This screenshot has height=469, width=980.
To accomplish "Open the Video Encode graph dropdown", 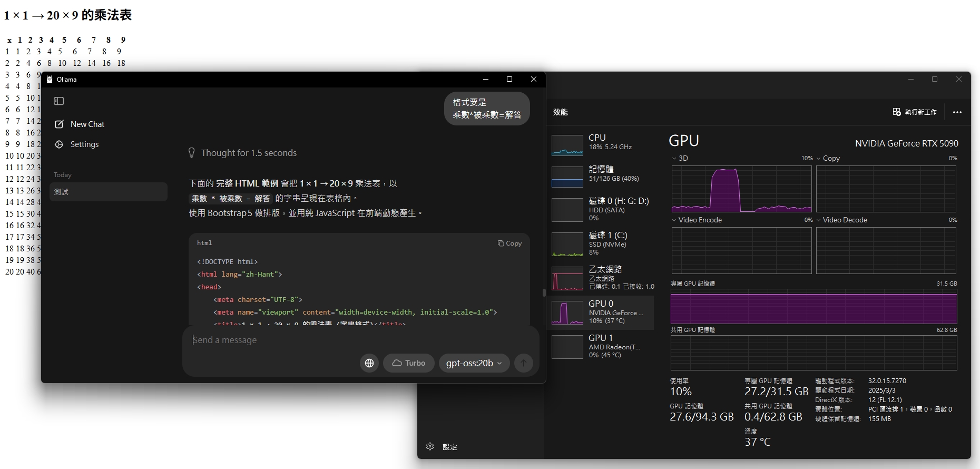I will point(697,220).
